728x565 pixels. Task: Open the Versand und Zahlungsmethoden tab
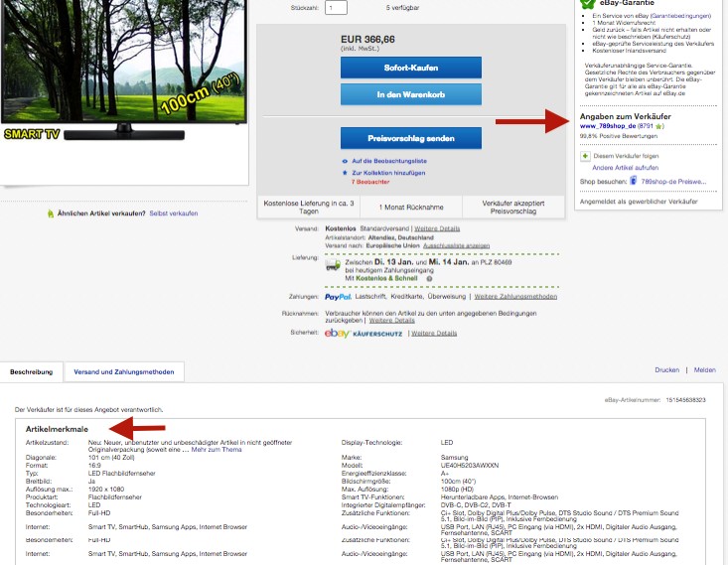(x=124, y=372)
